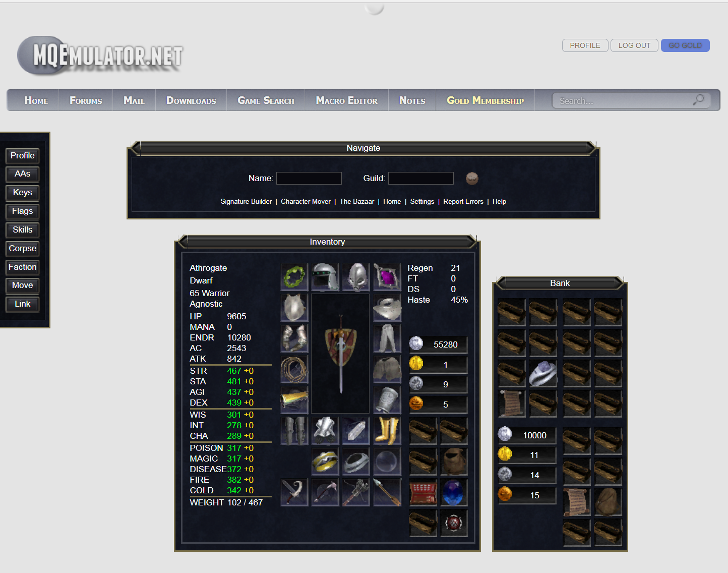Click the Guild input field

(421, 178)
